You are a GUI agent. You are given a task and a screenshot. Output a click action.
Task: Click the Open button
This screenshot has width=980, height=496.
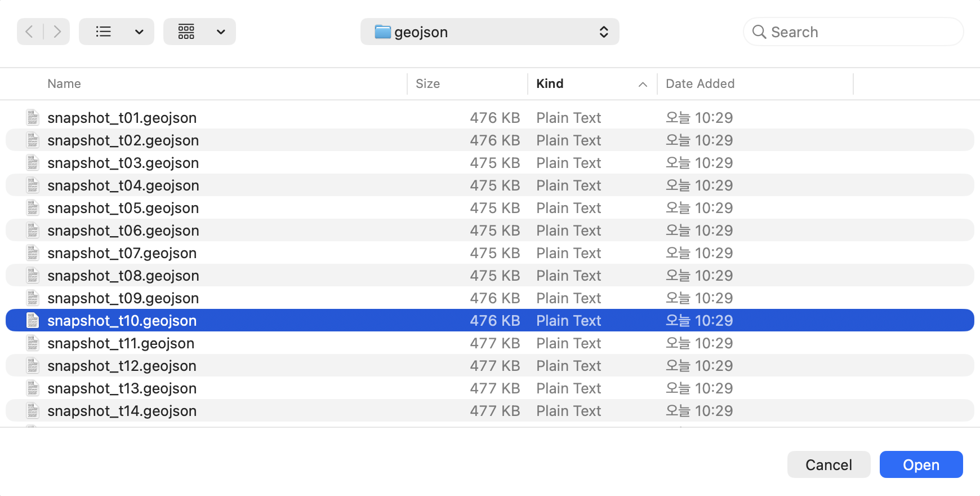[920, 464]
